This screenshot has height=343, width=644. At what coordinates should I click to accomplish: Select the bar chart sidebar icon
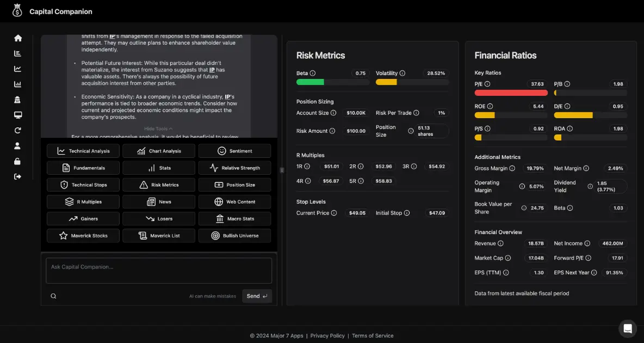[x=18, y=84]
